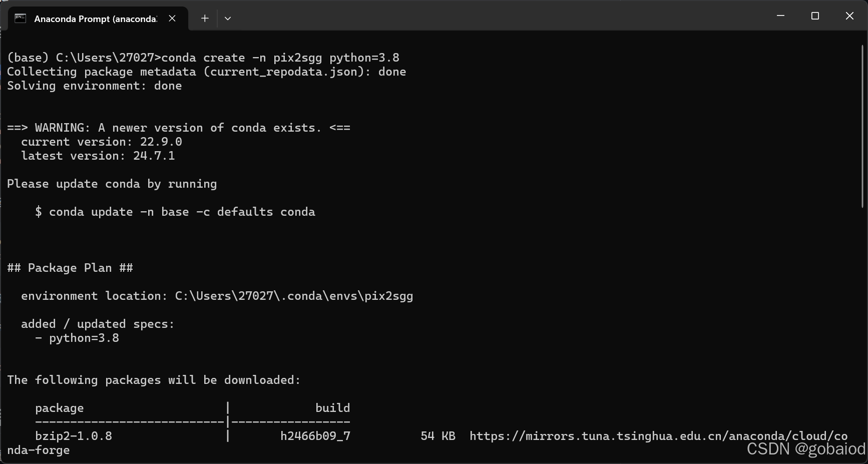
Task: Click the new tab plus icon
Action: (x=204, y=18)
